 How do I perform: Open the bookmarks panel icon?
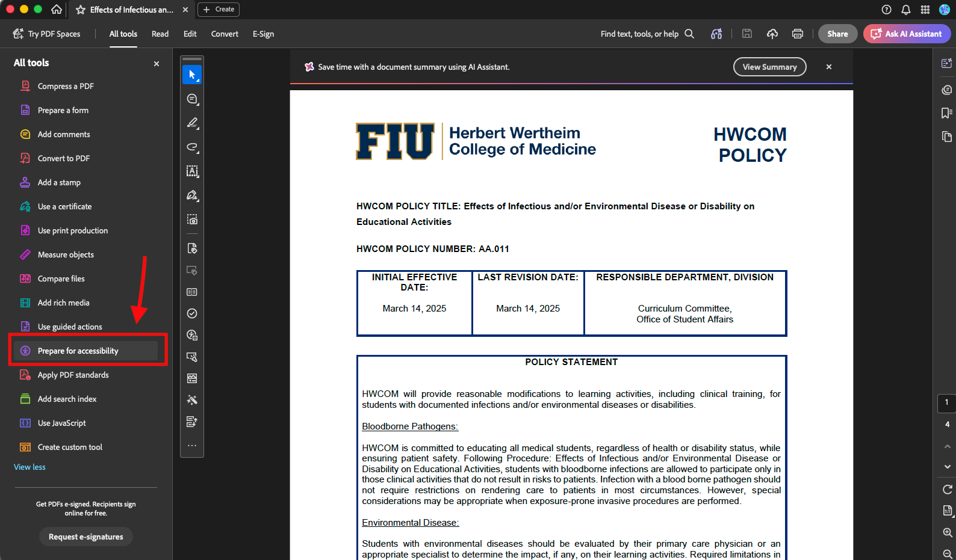pyautogui.click(x=947, y=113)
